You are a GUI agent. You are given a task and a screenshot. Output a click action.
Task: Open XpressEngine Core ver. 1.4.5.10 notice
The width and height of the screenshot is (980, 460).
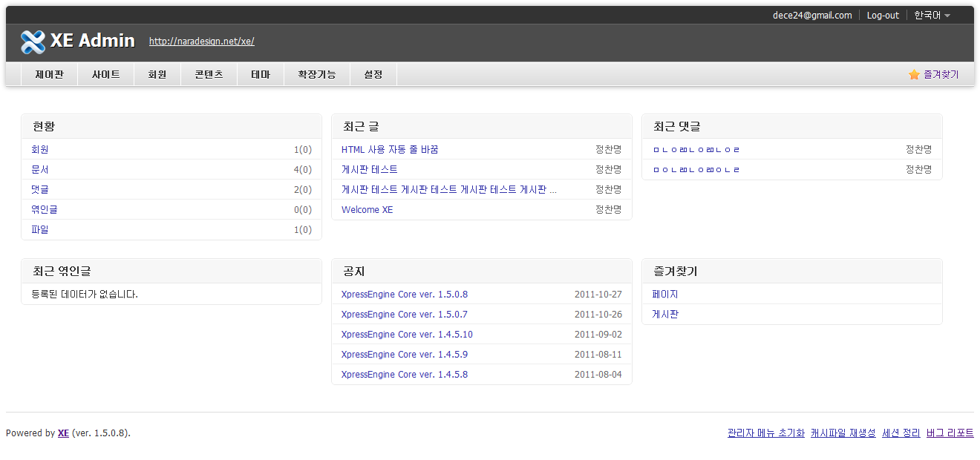click(x=407, y=335)
